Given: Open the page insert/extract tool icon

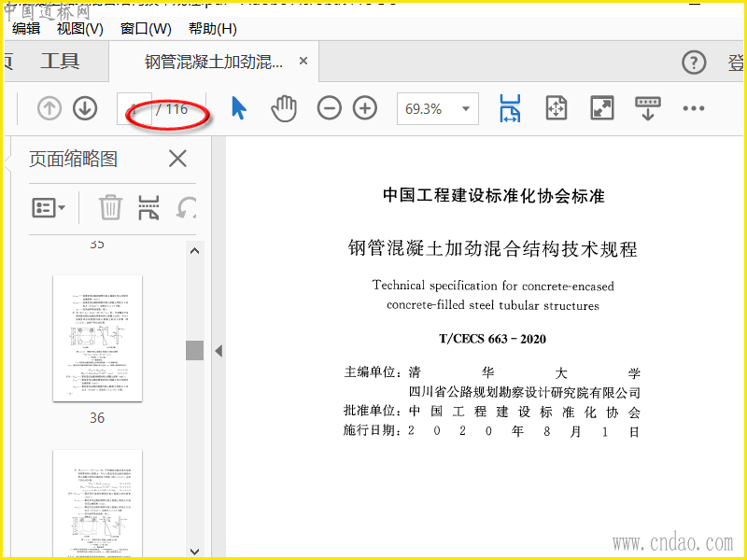Looking at the screenshot, I should (x=148, y=207).
